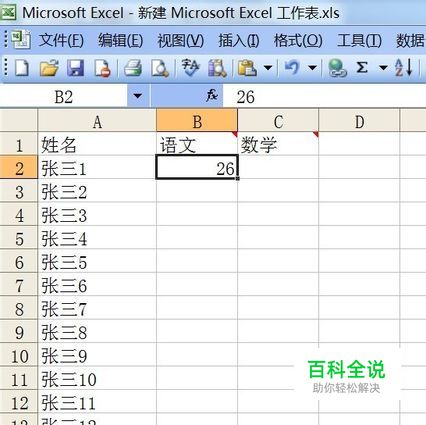Click the Name Box showing B2
The height and width of the screenshot is (425, 426).
point(64,96)
